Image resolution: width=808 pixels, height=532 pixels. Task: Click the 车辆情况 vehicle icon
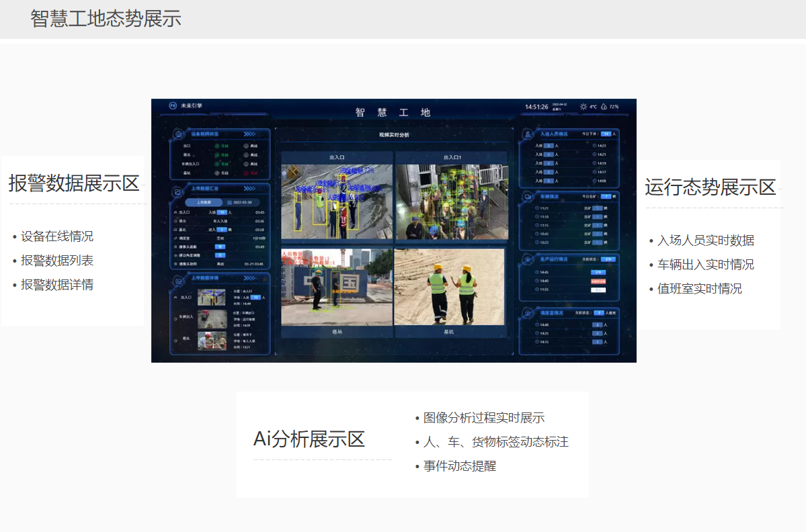click(x=528, y=197)
